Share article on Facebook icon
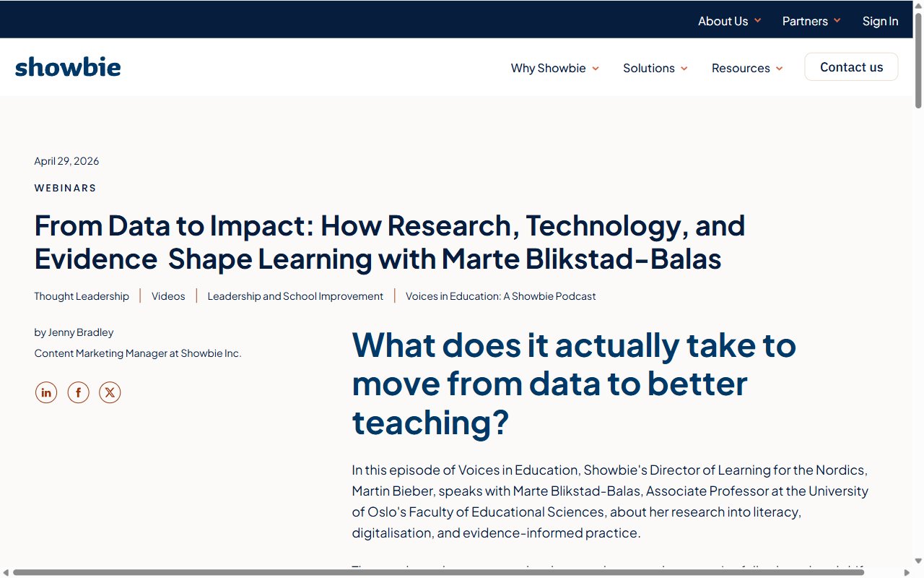The image size is (924, 578). point(78,392)
